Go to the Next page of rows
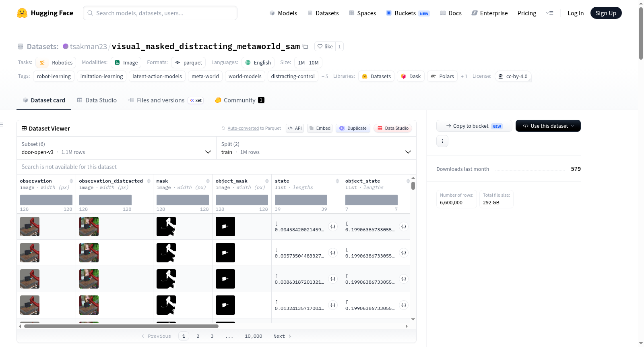Image resolution: width=644 pixels, height=347 pixels. pos(282,336)
